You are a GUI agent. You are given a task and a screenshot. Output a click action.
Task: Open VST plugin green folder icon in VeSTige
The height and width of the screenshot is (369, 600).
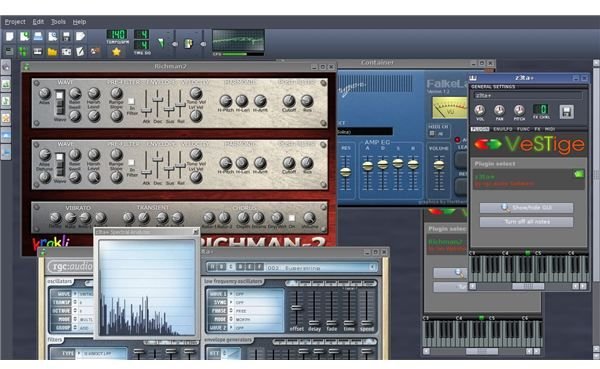[x=579, y=174]
